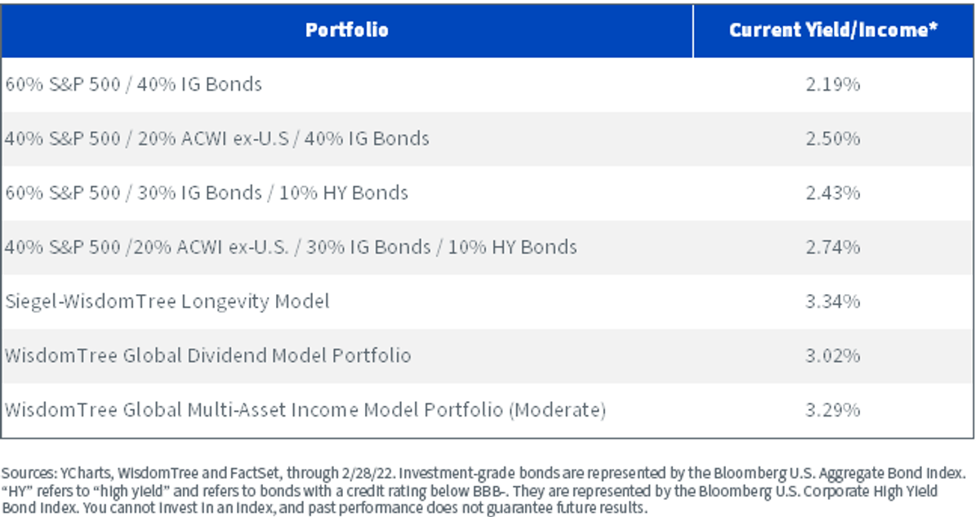The image size is (980, 517).
Task: Click the 2.74% yield value
Action: [833, 247]
